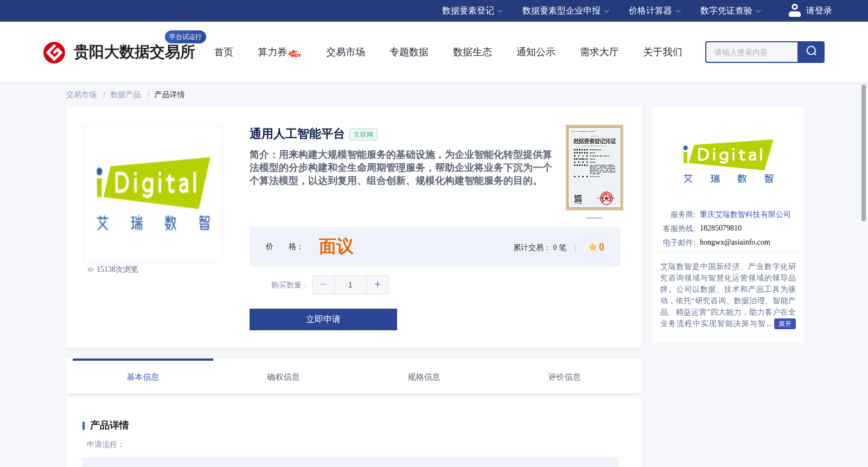
Task: Click the provider iDigital logo in sidebar
Action: pos(728,162)
